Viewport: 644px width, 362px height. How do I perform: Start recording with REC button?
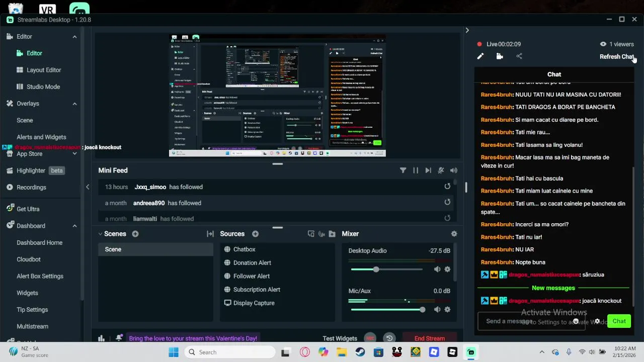[370, 338]
